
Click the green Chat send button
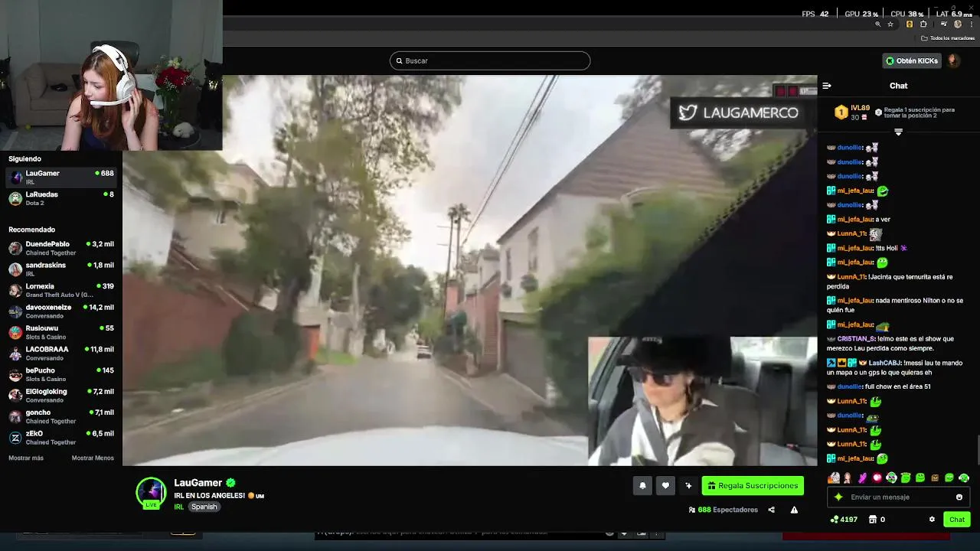(957, 519)
